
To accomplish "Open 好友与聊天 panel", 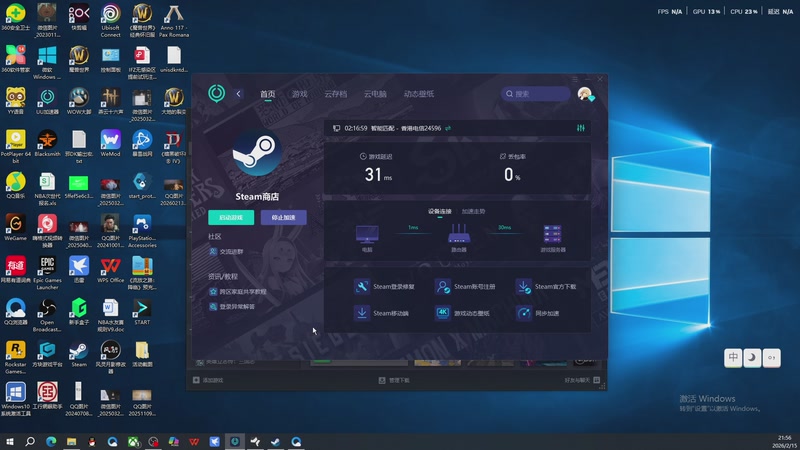I will pyautogui.click(x=582, y=380).
